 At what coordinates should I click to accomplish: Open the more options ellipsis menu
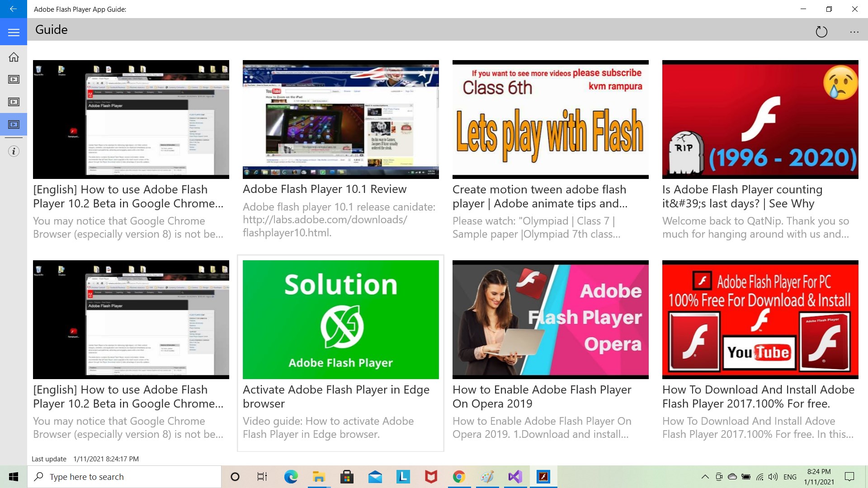(854, 32)
